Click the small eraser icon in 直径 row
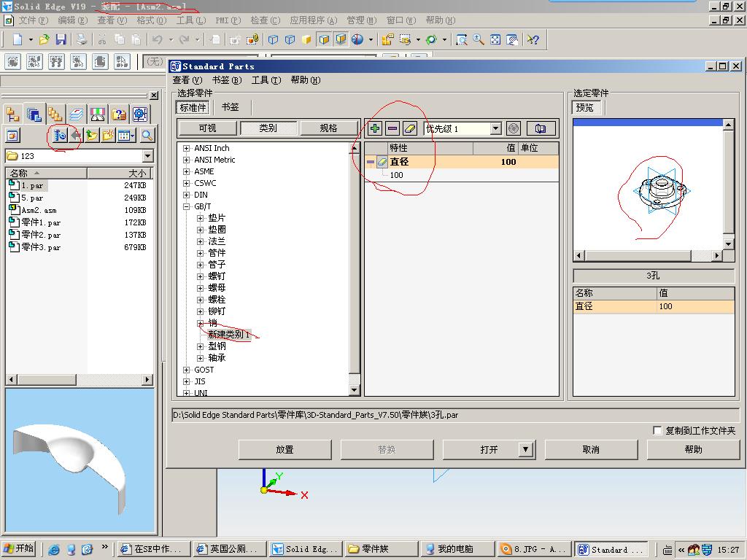The image size is (747, 560). click(x=382, y=162)
